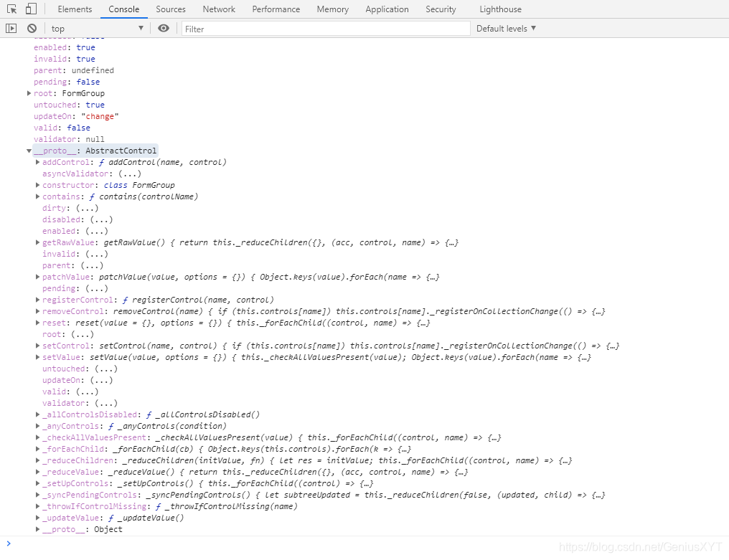The width and height of the screenshot is (729, 560).
Task: Select the validator: null row
Action: pyautogui.click(x=69, y=139)
